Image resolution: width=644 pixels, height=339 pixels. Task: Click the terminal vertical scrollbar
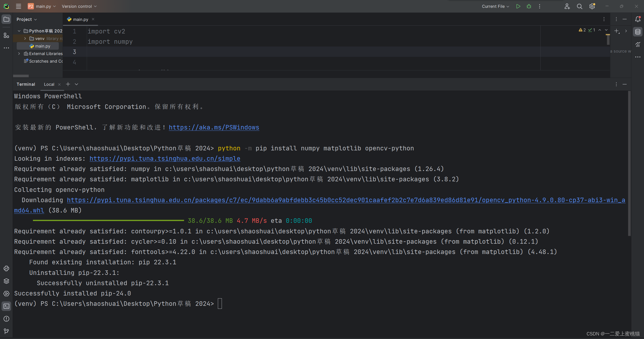[629, 163]
